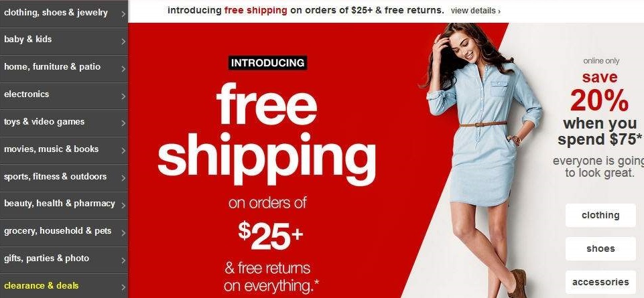The height and width of the screenshot is (298, 644).
Task: Click the view details link
Action: [475, 11]
